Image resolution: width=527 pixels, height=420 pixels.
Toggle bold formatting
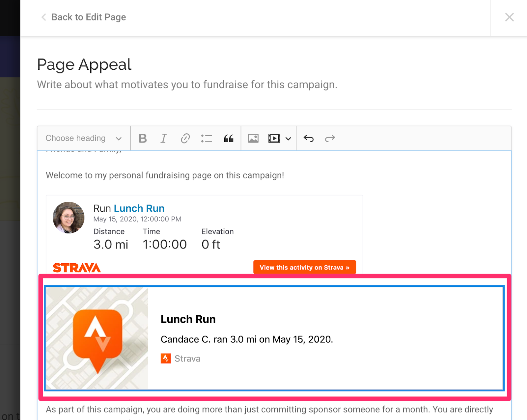point(143,138)
